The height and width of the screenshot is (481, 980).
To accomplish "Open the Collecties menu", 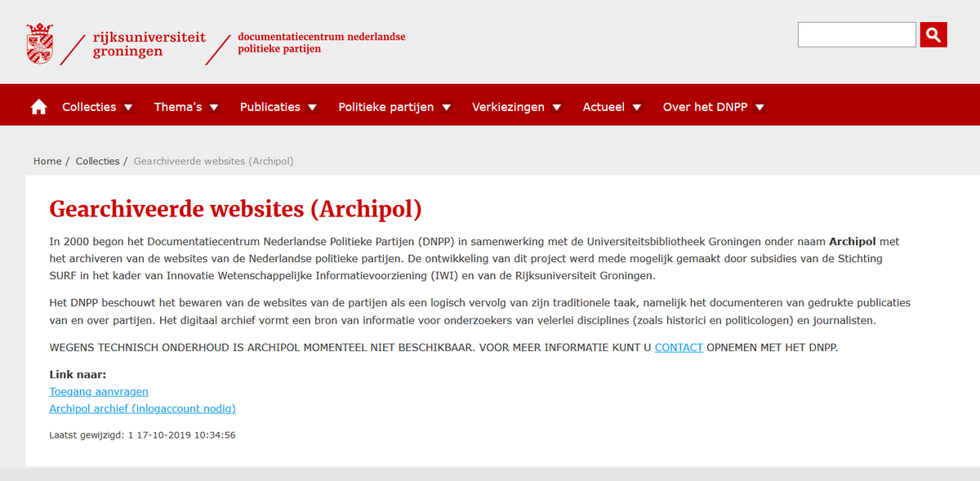I will click(89, 107).
